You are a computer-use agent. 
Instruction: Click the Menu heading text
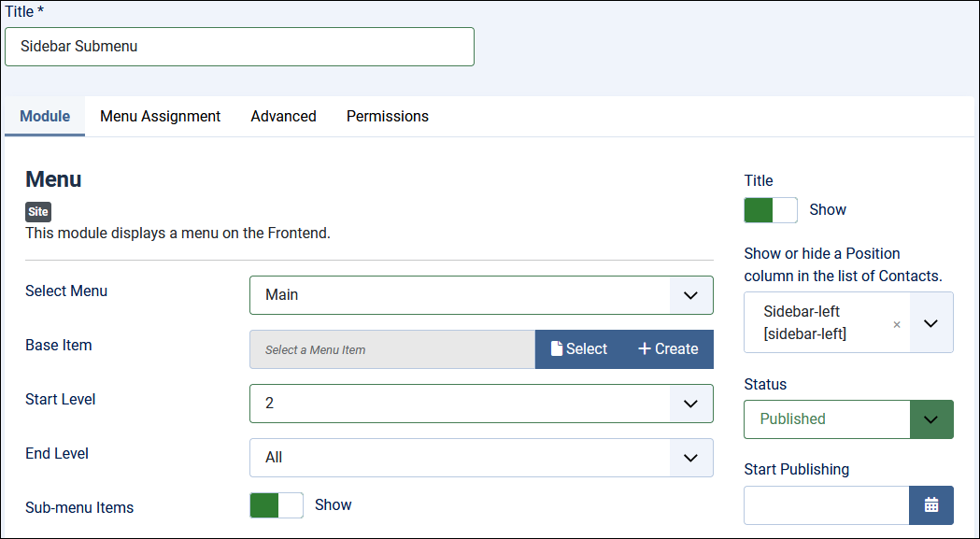[54, 179]
